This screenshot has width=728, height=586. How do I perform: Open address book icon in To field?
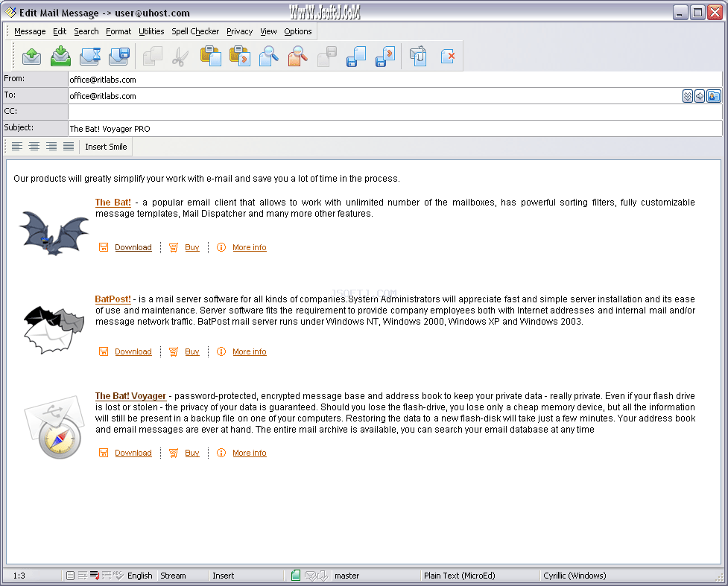click(x=714, y=96)
